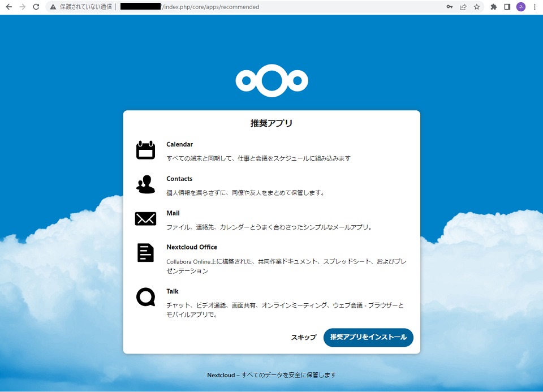Click the Contacts description starting 個人情報
Screen dimensions: 543x392
coord(245,192)
